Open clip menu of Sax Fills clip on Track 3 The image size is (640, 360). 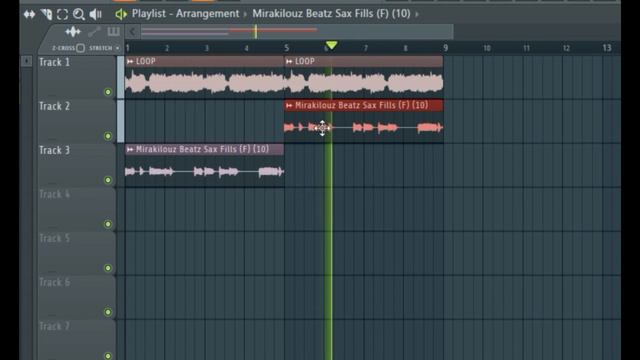pyautogui.click(x=130, y=149)
